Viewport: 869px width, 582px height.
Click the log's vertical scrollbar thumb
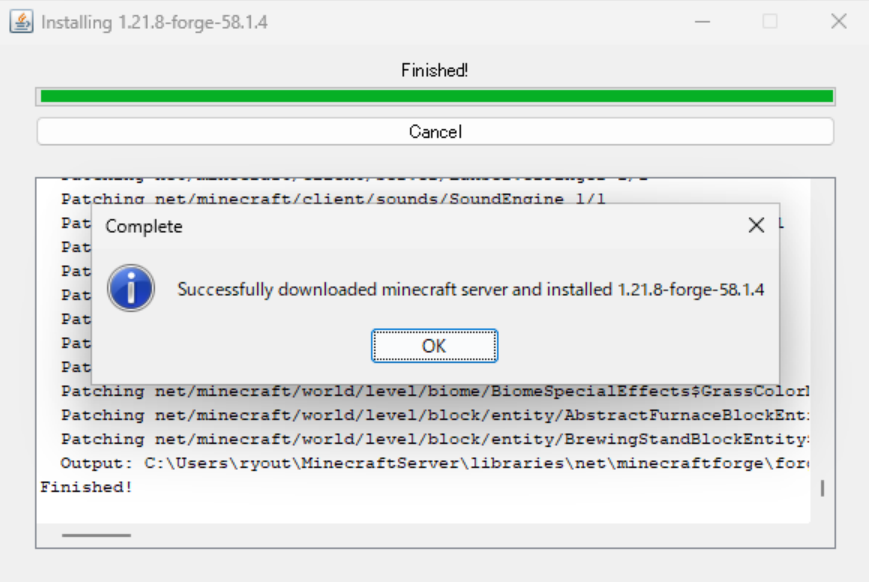822,488
